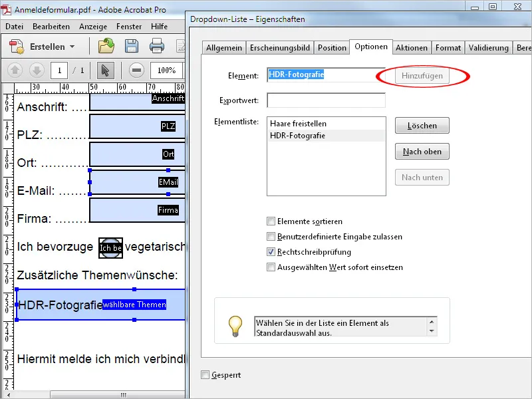Select the 'Ich be' radio field
This screenshot has width=532, height=399.
[x=110, y=248]
